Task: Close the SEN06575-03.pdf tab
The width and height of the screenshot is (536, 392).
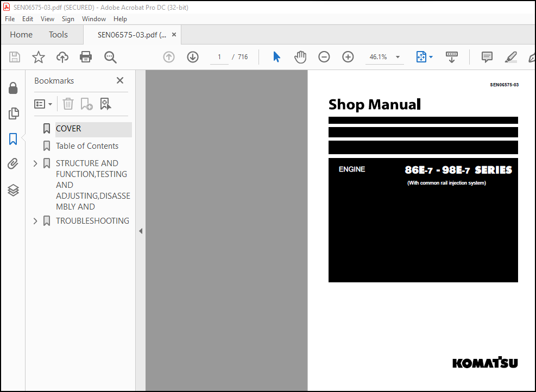Action: pyautogui.click(x=174, y=35)
